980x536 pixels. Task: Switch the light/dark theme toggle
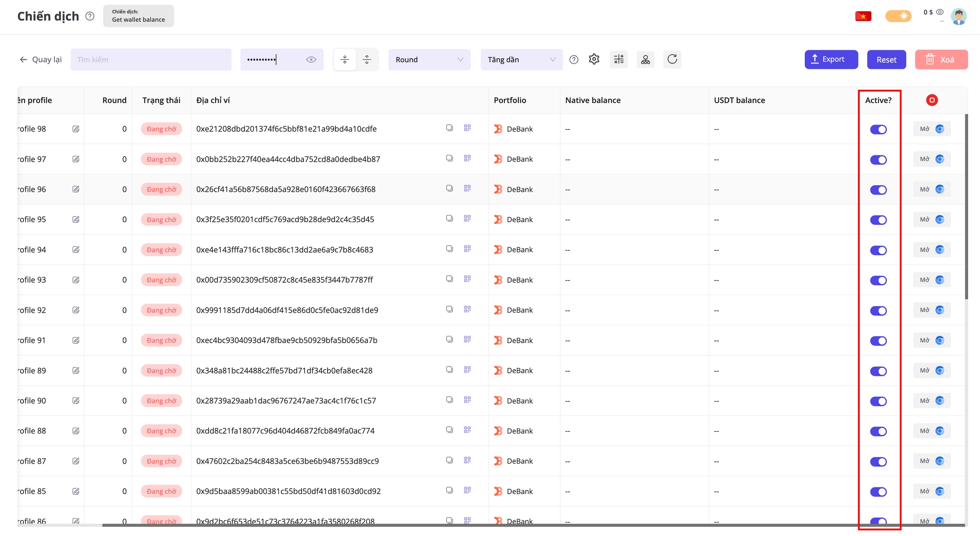[x=898, y=16]
